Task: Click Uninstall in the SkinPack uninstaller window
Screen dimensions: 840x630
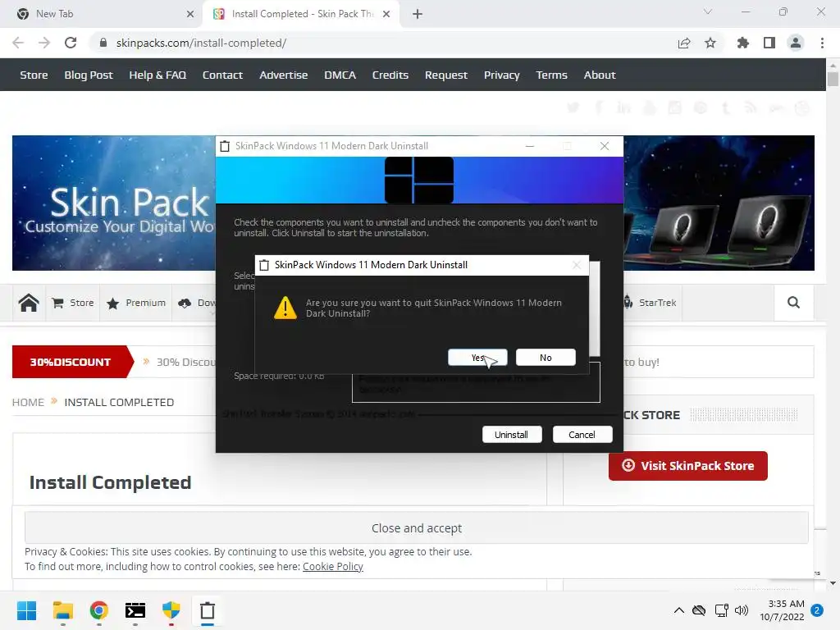Action: coord(512,435)
